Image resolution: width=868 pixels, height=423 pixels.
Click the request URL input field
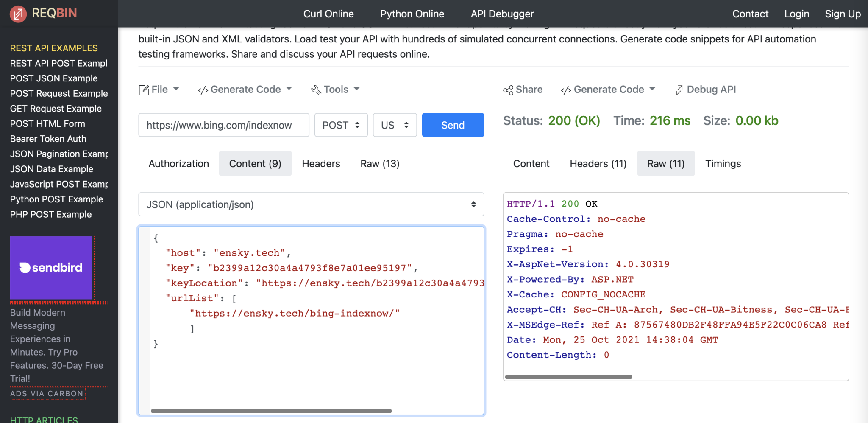click(223, 125)
